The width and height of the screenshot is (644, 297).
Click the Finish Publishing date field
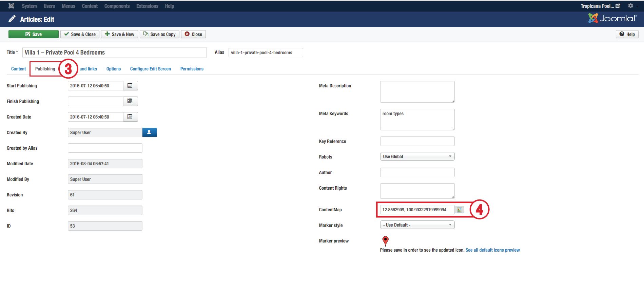(x=96, y=101)
